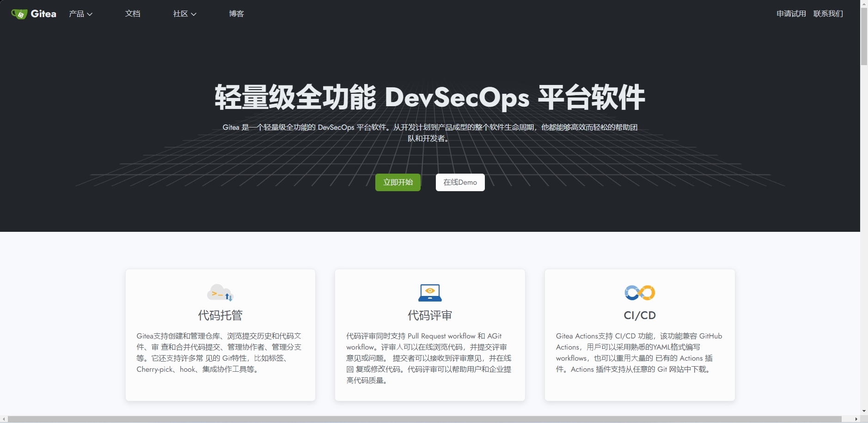The width and height of the screenshot is (868, 423).
Task: Click the vertical scrollbar up arrow
Action: [864, 4]
